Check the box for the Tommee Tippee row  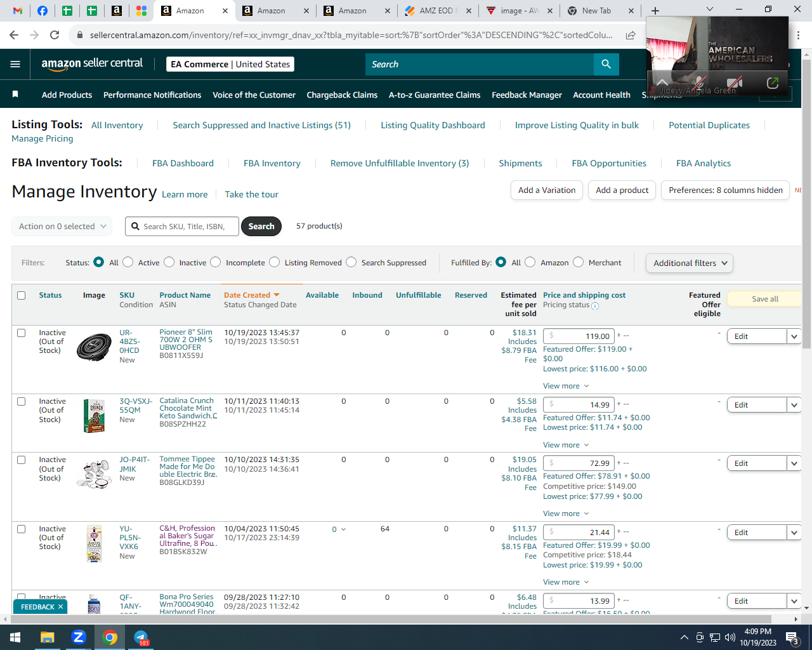point(22,460)
